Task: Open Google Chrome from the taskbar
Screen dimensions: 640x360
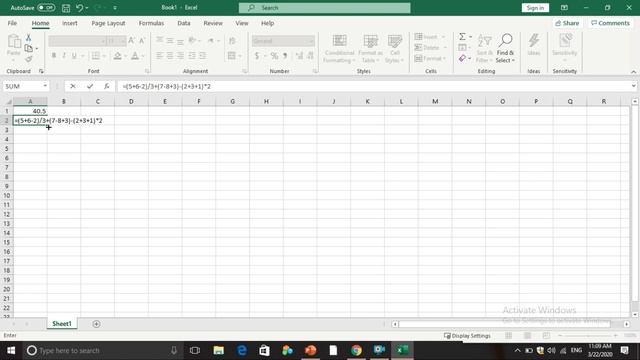Action: (x=356, y=350)
